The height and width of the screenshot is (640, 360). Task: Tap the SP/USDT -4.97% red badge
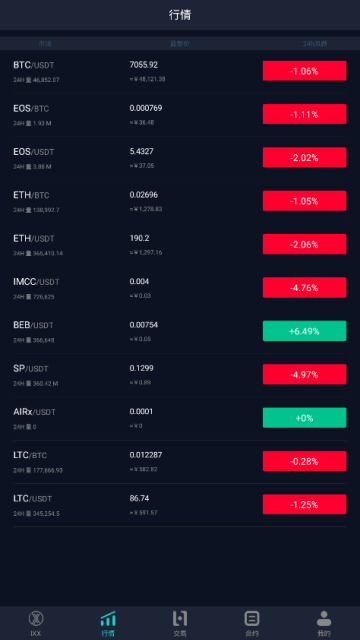pos(304,375)
